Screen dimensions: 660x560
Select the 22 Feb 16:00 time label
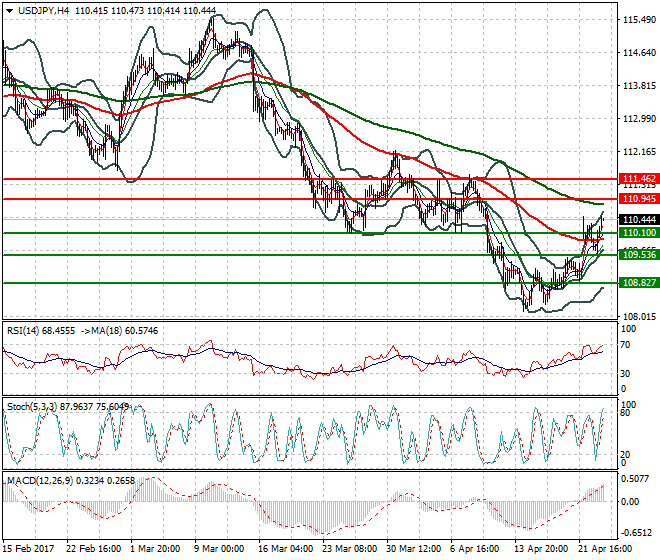tap(93, 549)
